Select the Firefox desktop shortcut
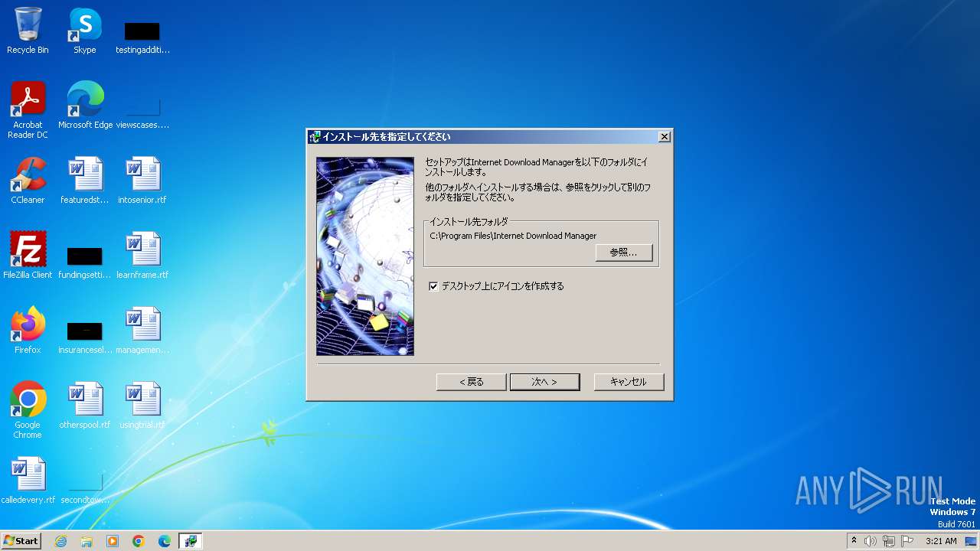980x551 pixels. tap(28, 331)
